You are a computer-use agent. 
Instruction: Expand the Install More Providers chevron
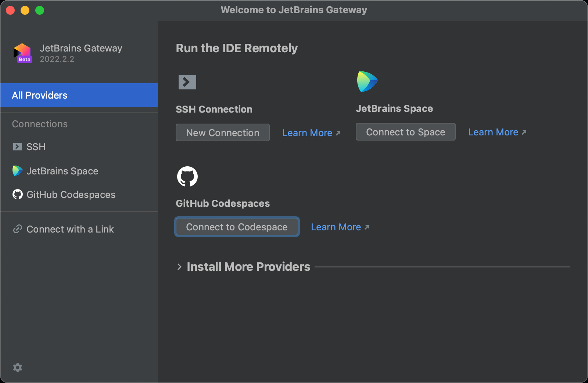point(179,267)
